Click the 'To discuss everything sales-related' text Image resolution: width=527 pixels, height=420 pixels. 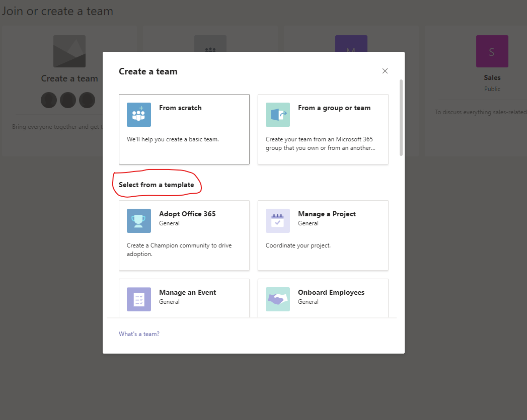coord(481,112)
